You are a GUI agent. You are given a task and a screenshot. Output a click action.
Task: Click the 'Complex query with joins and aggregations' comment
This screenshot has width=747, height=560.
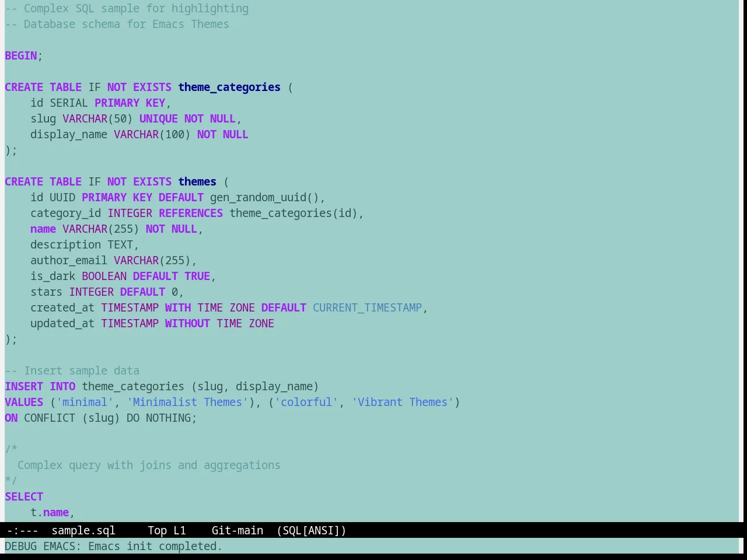tap(149, 465)
